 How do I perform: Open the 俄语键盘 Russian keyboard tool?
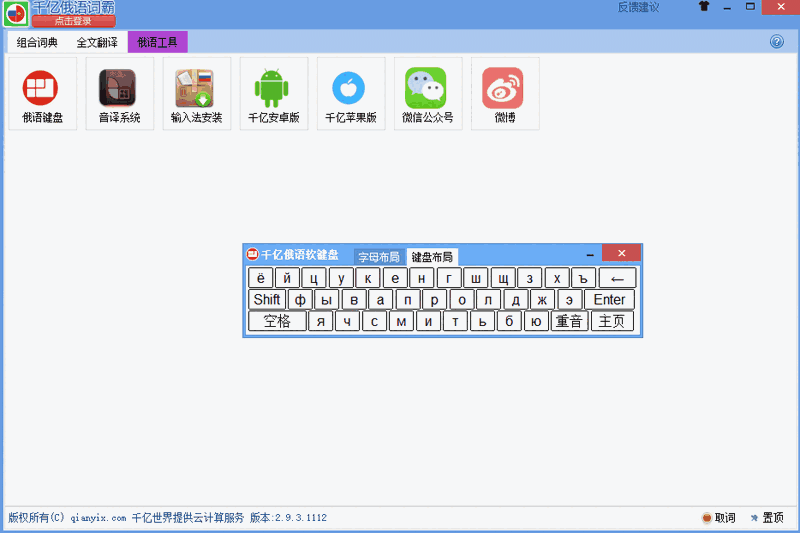[42, 94]
